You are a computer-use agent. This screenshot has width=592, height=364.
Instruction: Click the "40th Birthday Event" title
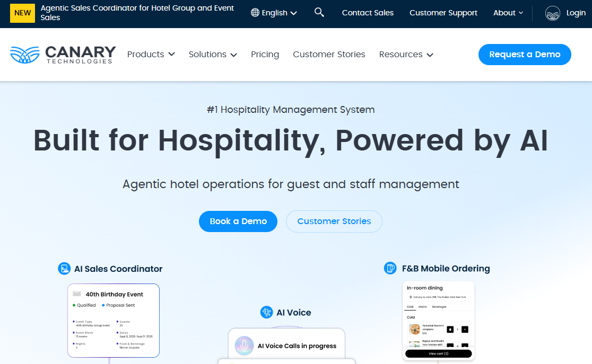point(115,294)
